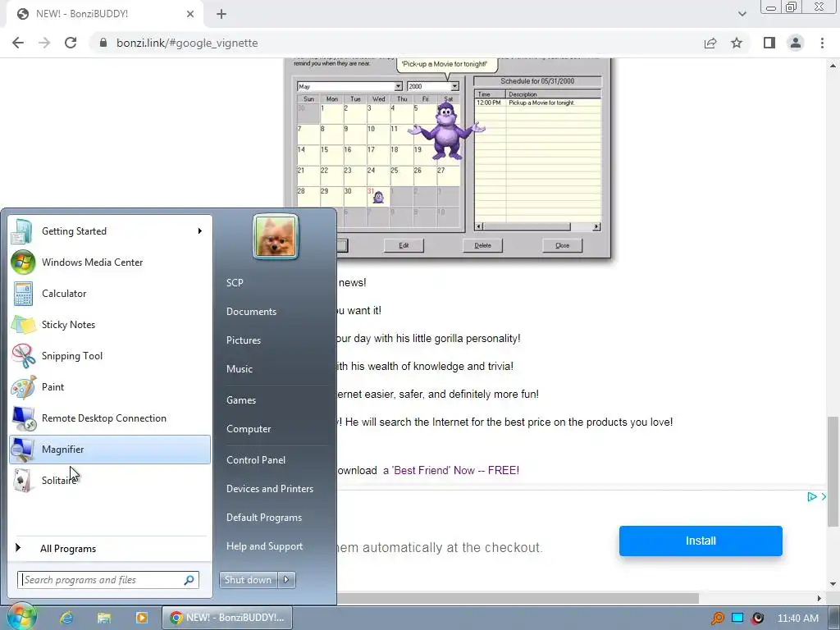Click the Delete button in calendar image
Viewport: 840px width, 630px height.
click(x=482, y=245)
